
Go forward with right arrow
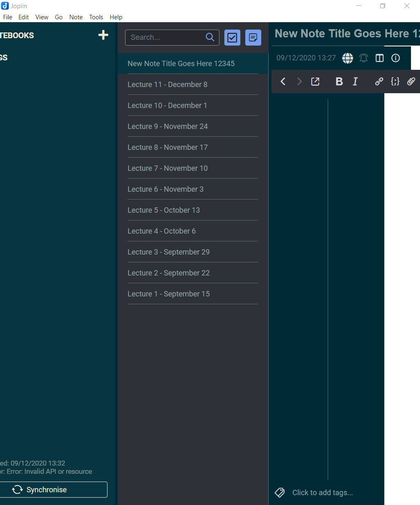(x=299, y=81)
